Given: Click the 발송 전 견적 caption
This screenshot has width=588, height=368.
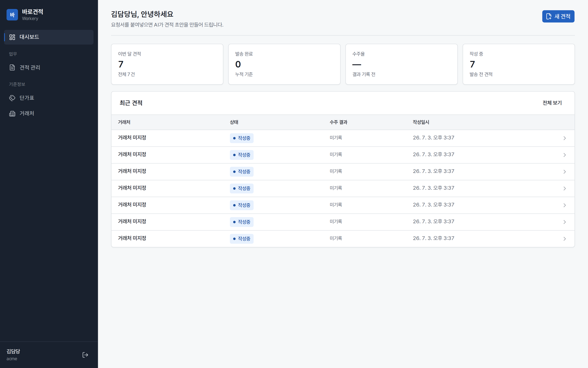Looking at the screenshot, I should [x=481, y=74].
